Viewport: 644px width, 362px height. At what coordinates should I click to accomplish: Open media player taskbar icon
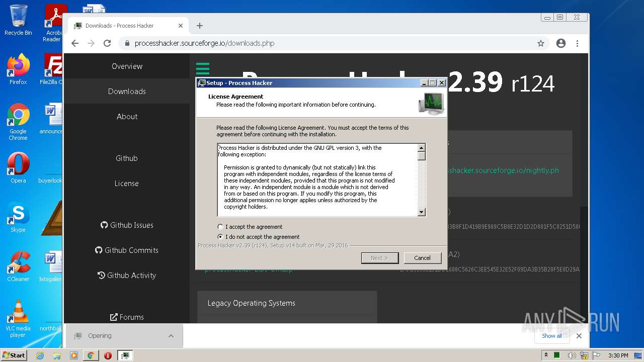click(x=74, y=355)
